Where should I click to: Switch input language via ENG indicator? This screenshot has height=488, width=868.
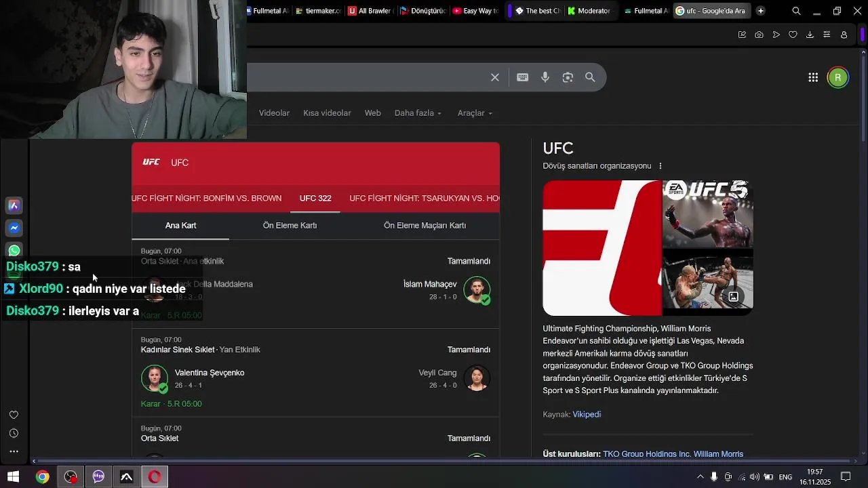click(785, 477)
